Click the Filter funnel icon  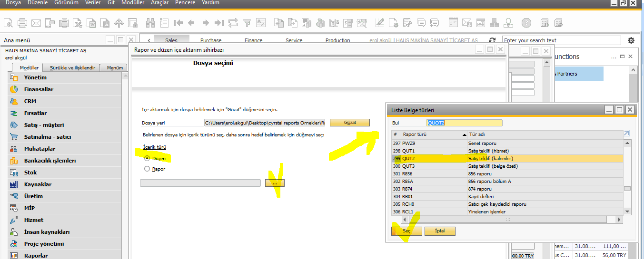[247, 22]
